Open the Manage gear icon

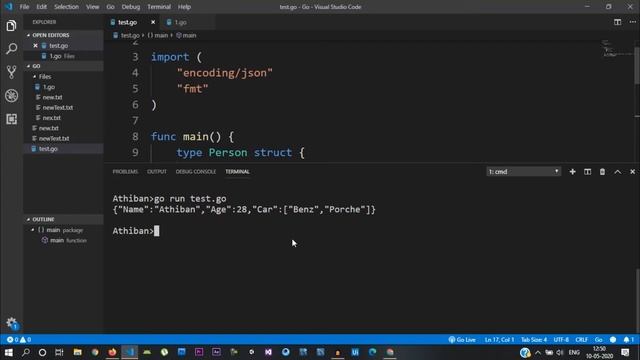point(11,322)
